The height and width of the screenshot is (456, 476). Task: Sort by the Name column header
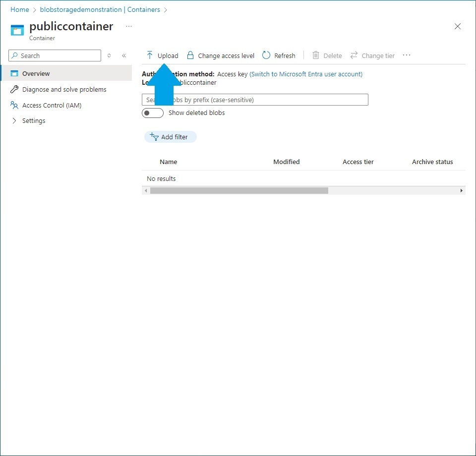(169, 162)
